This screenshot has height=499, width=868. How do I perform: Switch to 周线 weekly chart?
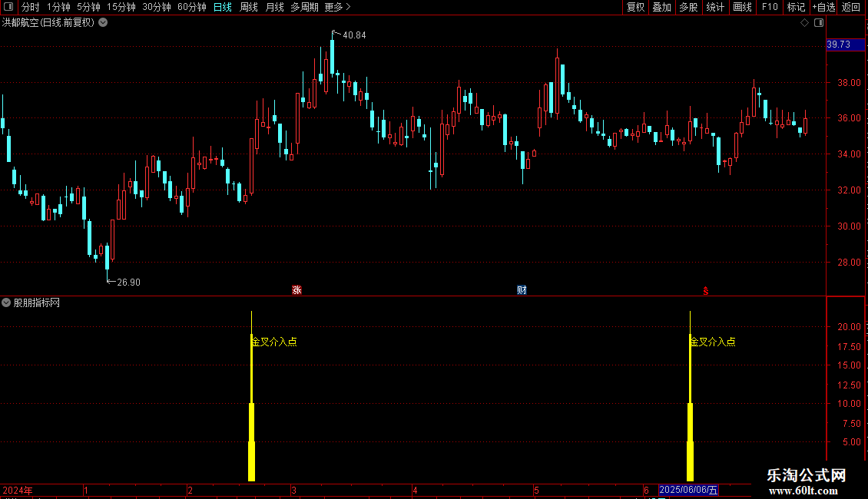[x=249, y=7]
